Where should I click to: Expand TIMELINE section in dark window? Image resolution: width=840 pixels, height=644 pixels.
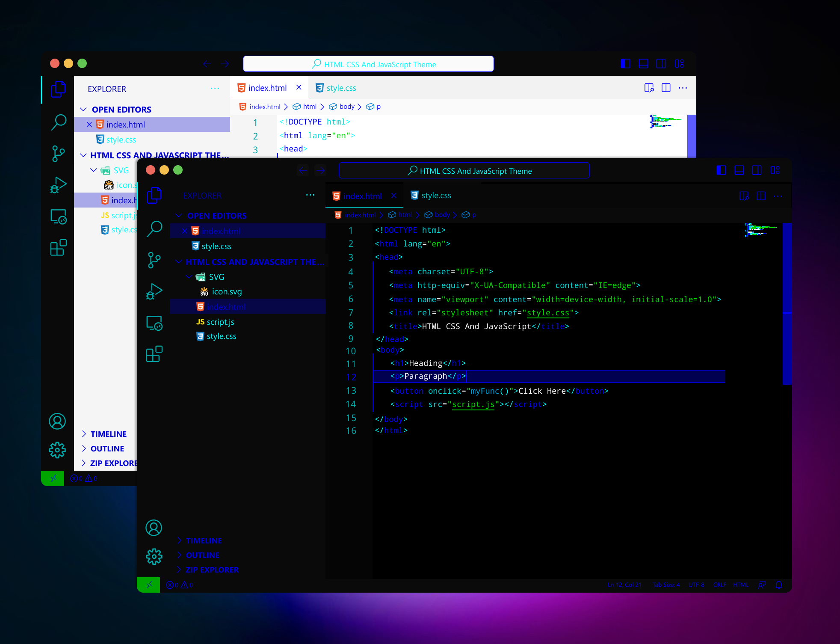[x=204, y=540]
